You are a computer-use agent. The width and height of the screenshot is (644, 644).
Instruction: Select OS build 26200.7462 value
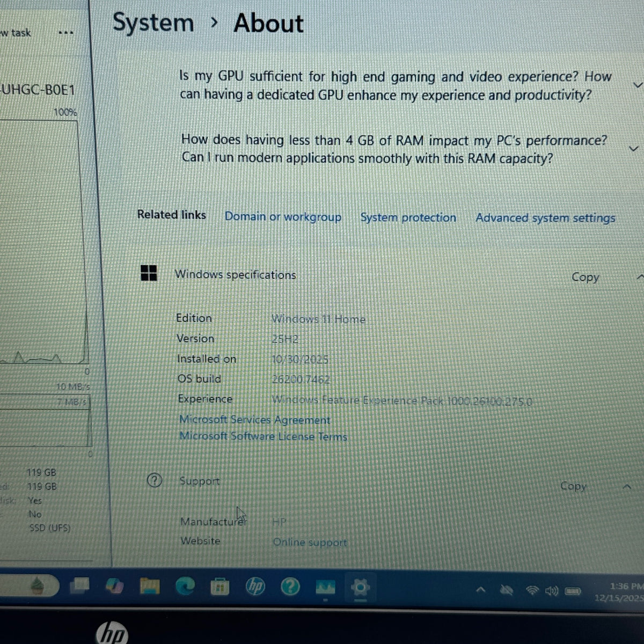[301, 379]
